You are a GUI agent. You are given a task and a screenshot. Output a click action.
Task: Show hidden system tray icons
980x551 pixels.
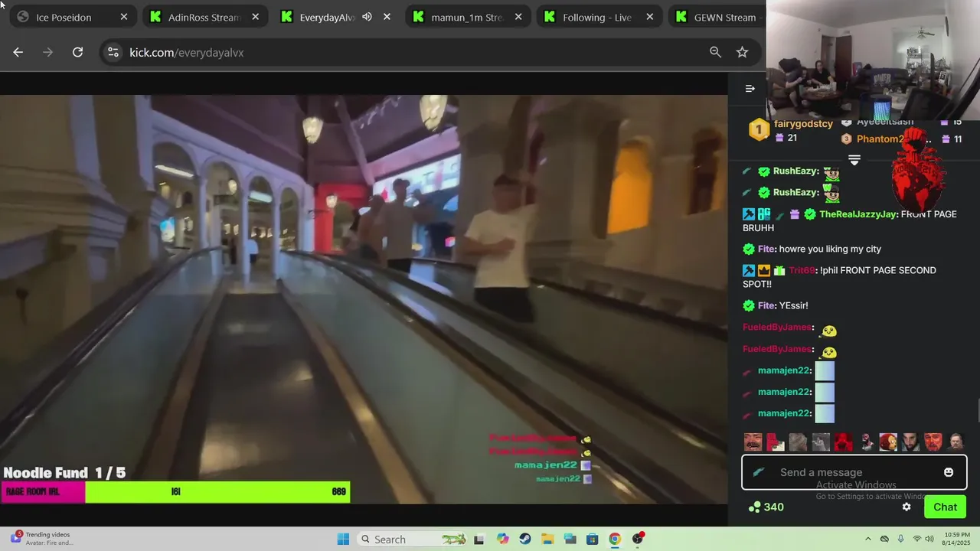(x=868, y=539)
